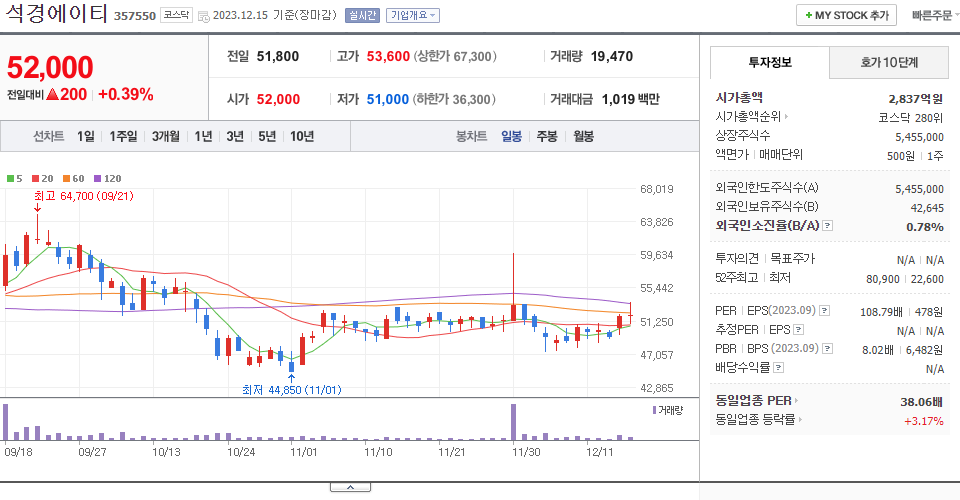Viewport: 960px width, 500px height.
Task: Add stock via MY STOCK 추가 button
Action: coord(846,15)
